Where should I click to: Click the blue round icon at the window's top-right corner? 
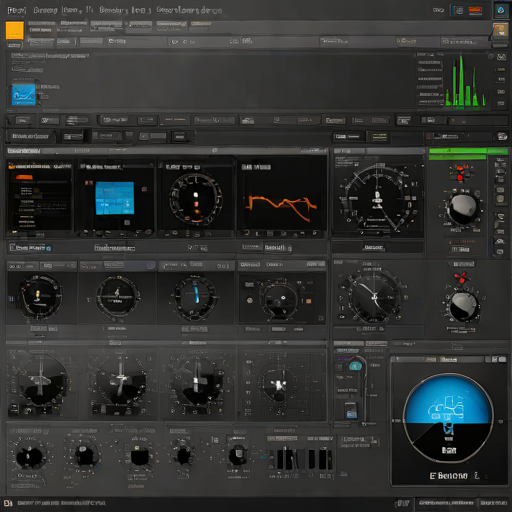(x=500, y=10)
